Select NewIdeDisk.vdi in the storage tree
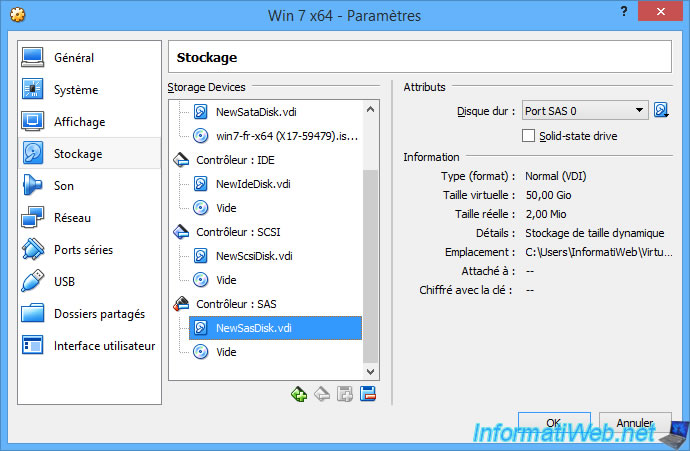Screen dimensions: 690x451 253,183
